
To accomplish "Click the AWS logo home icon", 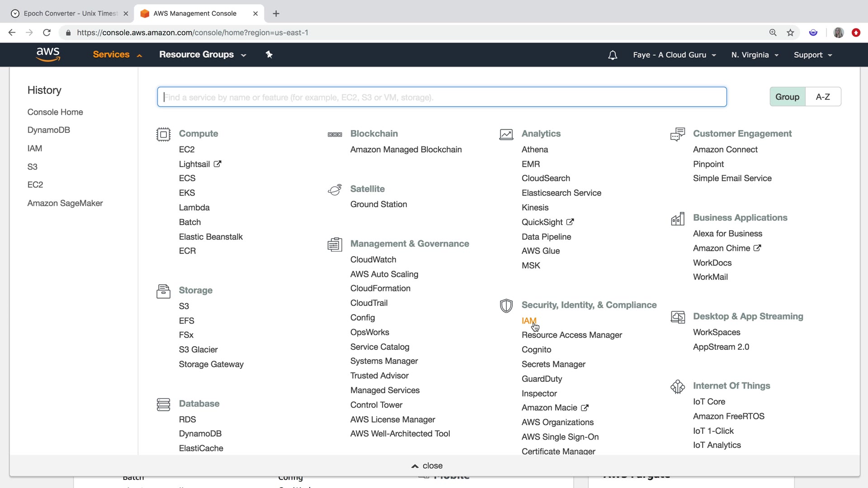I will [x=48, y=54].
